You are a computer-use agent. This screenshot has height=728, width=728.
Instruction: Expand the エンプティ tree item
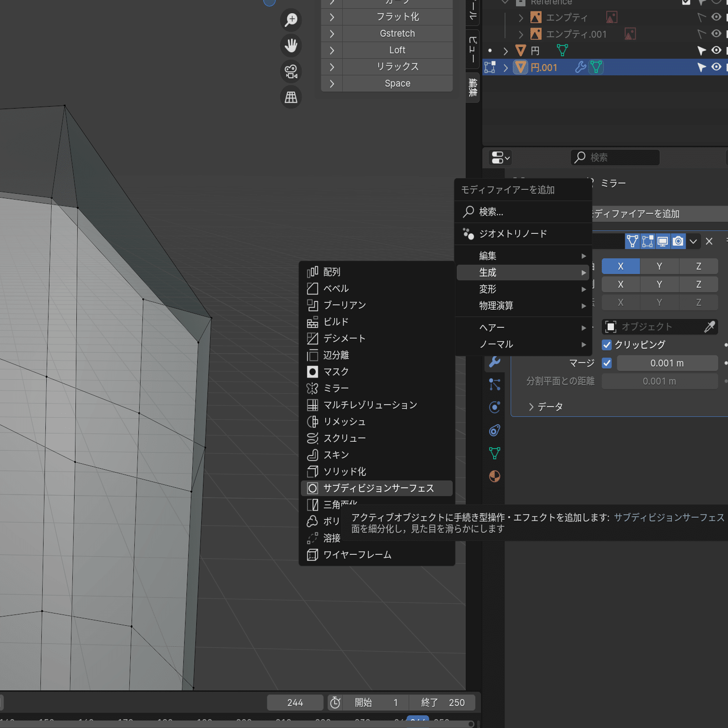[x=521, y=18]
